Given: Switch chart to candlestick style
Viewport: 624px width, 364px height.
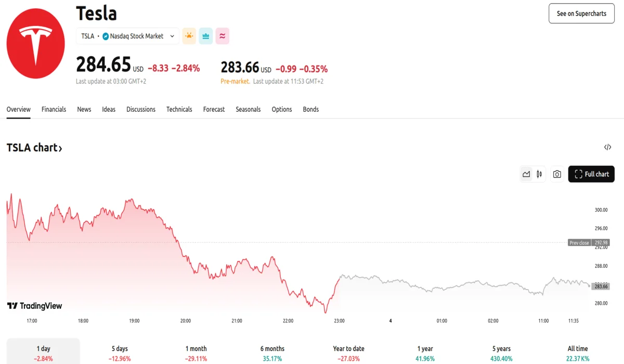Looking at the screenshot, I should pyautogui.click(x=539, y=174).
